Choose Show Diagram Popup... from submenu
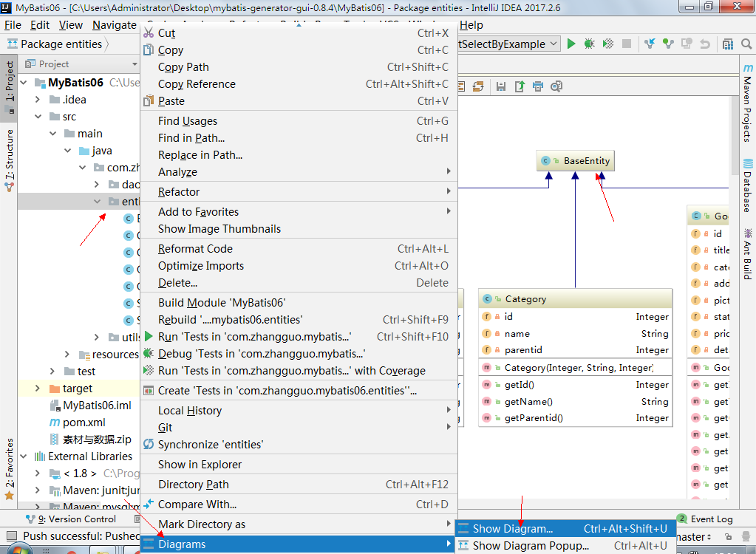Viewport: 756px width, 554px height. (565, 546)
